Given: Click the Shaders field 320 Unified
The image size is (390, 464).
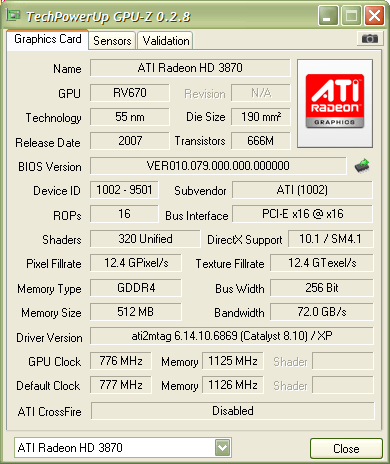Looking at the screenshot, I should (145, 239).
